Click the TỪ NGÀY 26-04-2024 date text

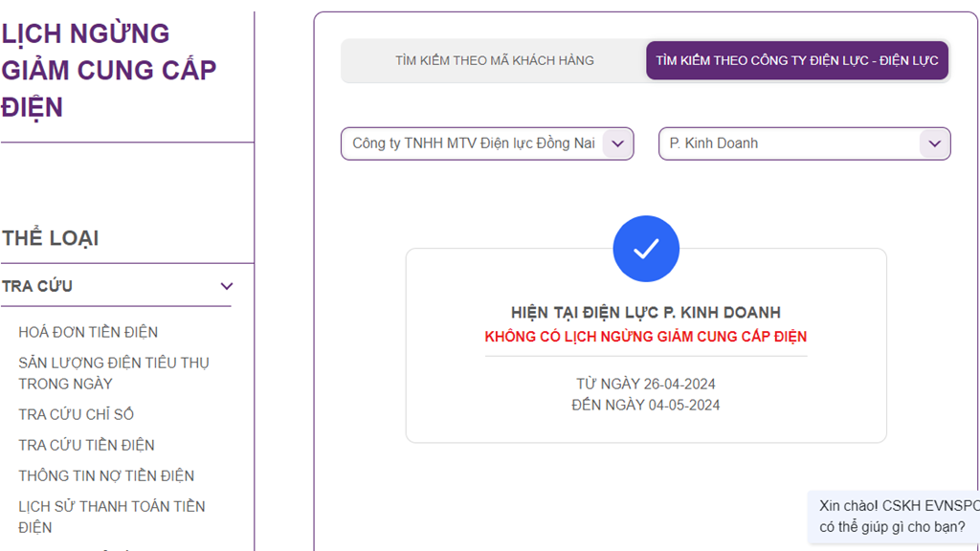[x=646, y=384]
